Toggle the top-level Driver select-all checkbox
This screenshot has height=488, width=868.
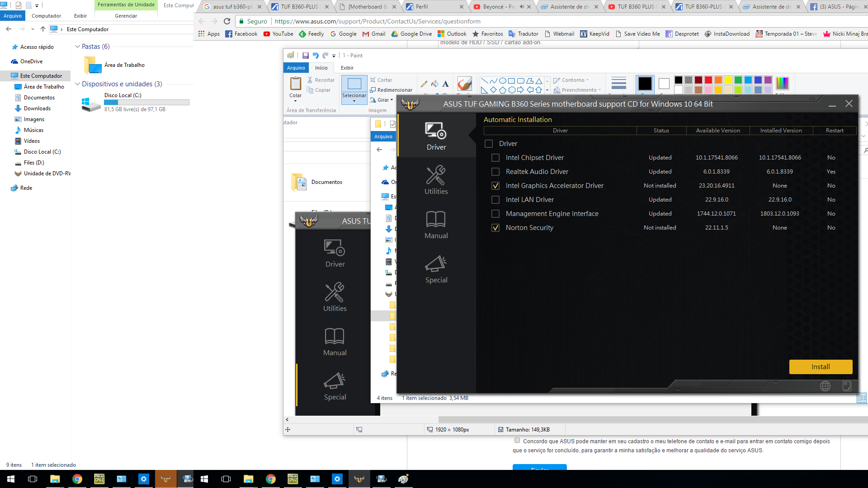click(489, 144)
